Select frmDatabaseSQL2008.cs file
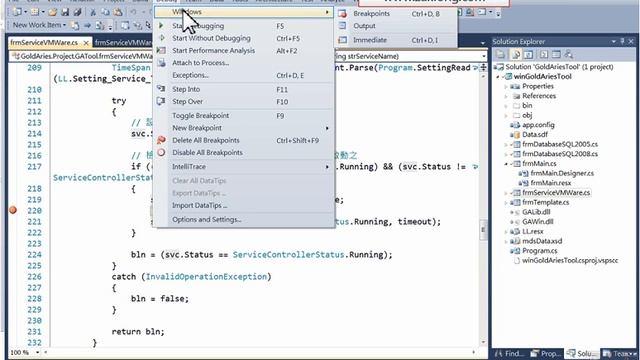Viewport: 640px width, 360px height. coord(560,154)
